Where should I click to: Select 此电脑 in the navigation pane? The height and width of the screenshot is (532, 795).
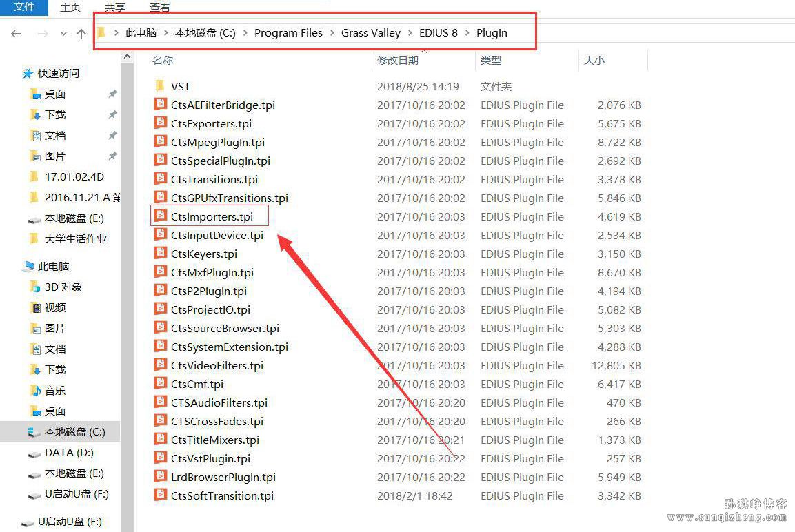point(53,267)
